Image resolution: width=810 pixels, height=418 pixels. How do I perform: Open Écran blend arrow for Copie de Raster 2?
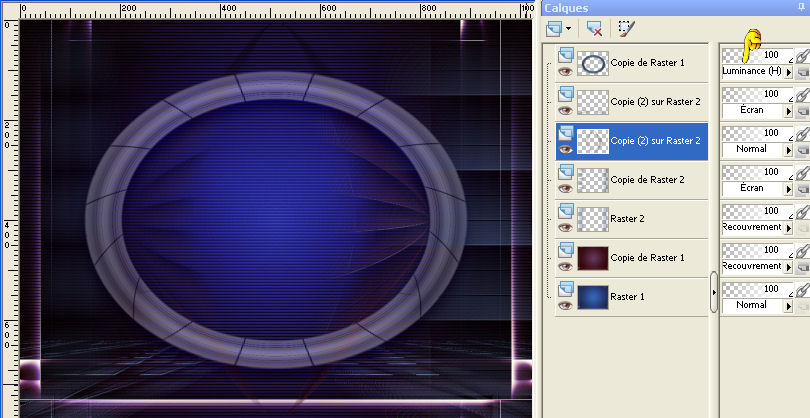(788, 189)
